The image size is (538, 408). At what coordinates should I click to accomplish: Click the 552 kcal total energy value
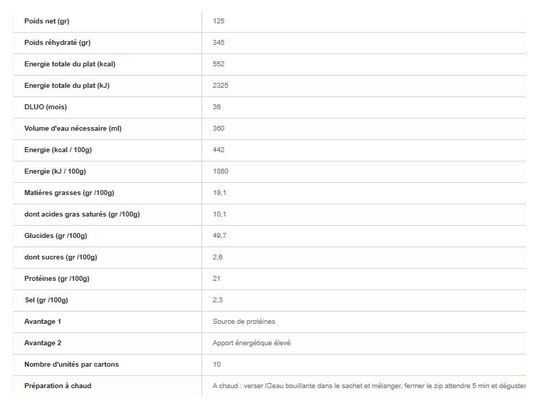pos(219,64)
